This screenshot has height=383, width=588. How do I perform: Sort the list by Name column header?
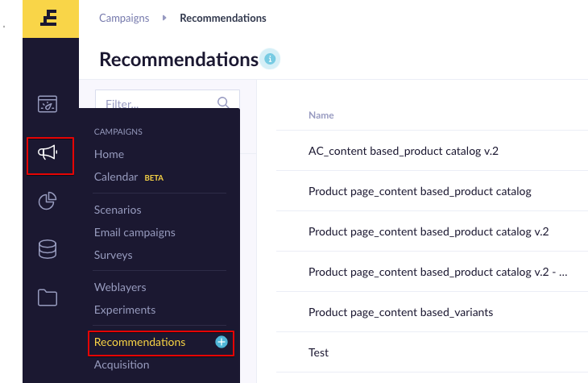321,115
